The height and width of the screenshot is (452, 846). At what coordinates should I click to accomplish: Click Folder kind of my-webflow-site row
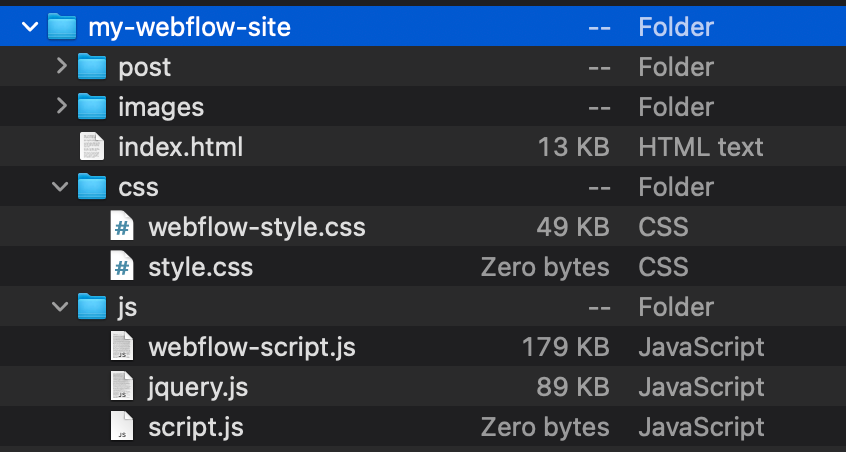[x=676, y=27]
